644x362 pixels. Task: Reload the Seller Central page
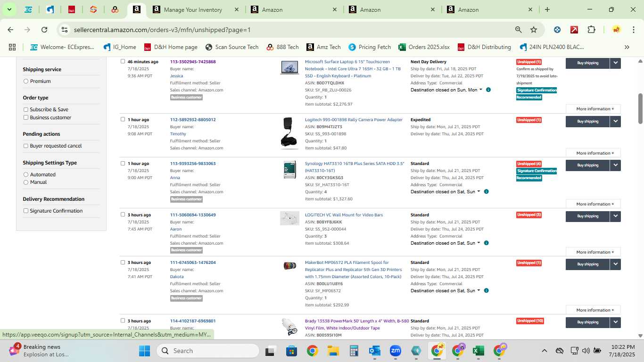[x=44, y=30]
